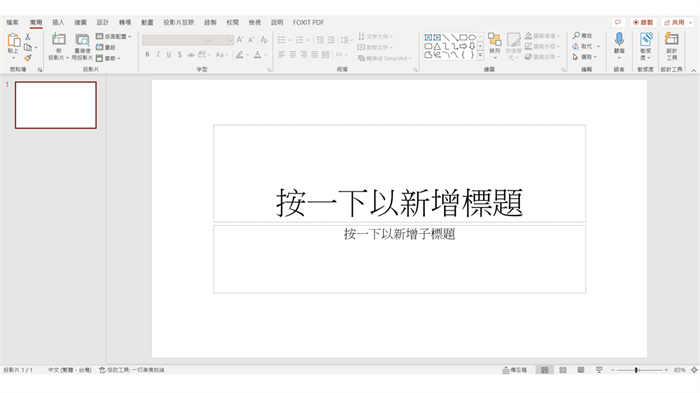Open the Comments speech bubble icon
Image resolution: width=700 pixels, height=393 pixels.
click(x=618, y=22)
